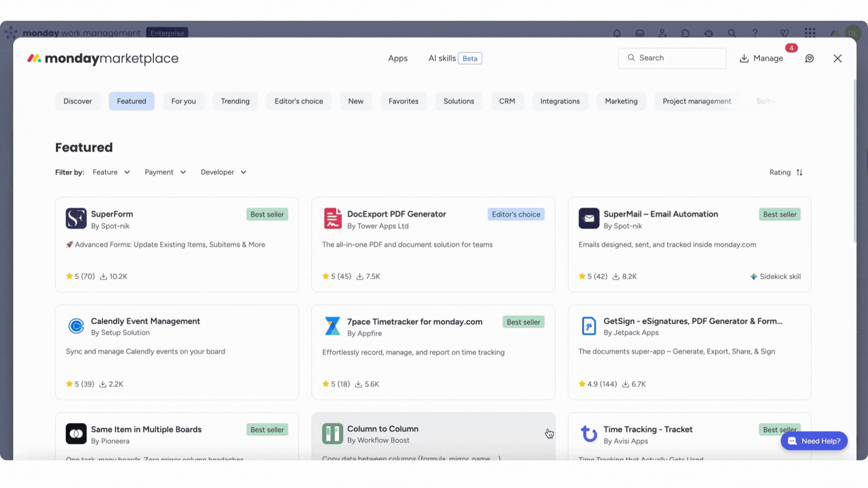868x488 pixels.
Task: Switch to the For you category
Action: [184, 101]
